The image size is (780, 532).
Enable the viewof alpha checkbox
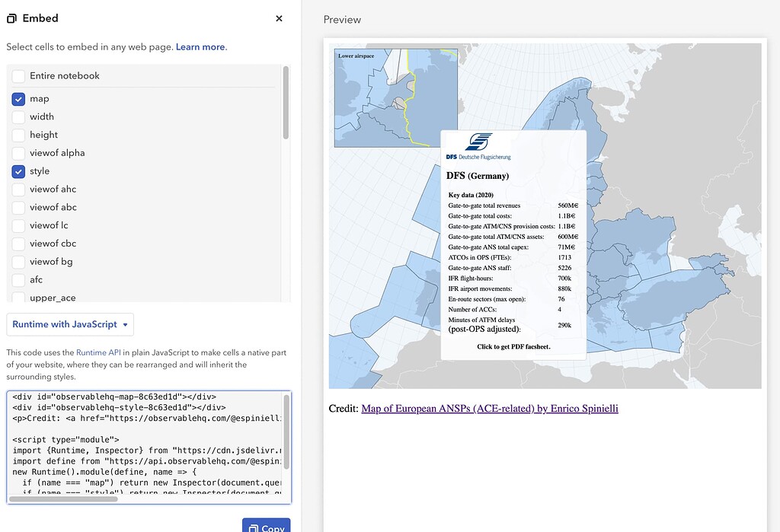[x=19, y=153]
